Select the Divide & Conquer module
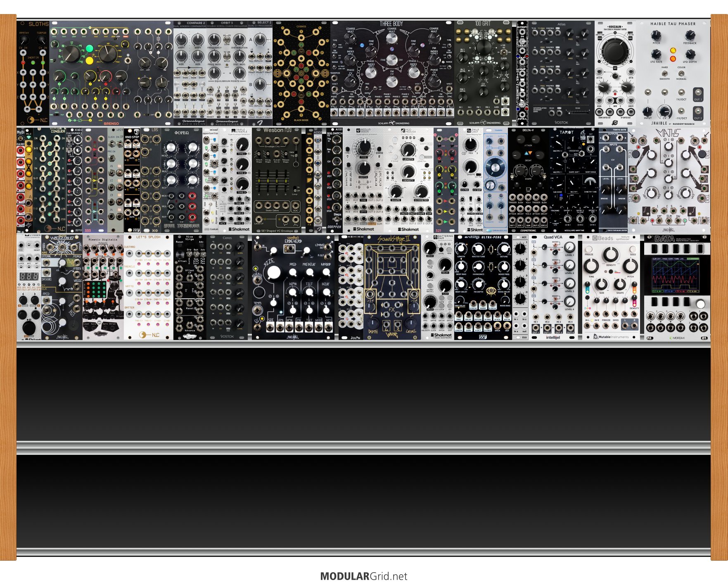728x585 pixels. [50, 180]
